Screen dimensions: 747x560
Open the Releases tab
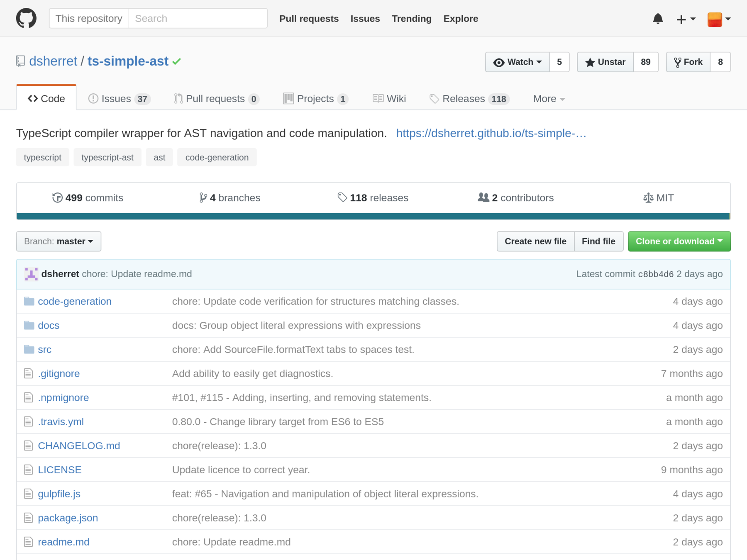469,99
